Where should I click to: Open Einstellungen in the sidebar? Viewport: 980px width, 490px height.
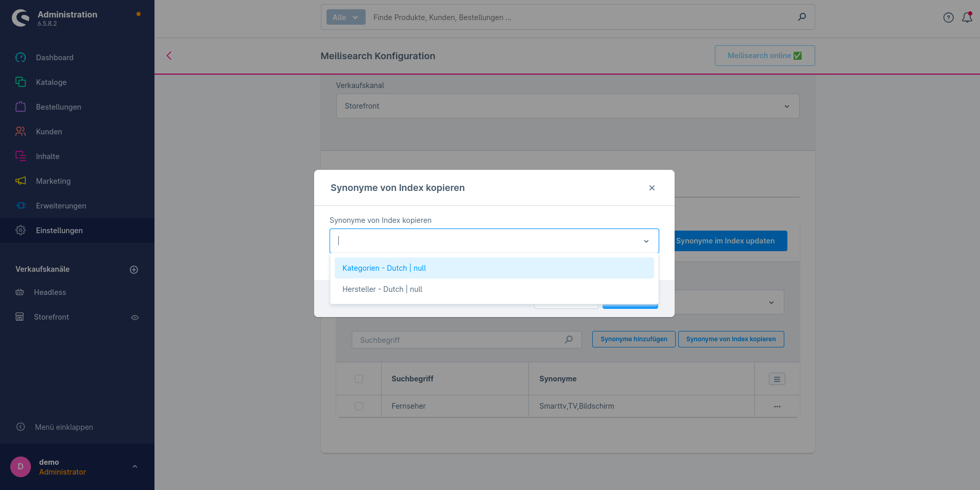click(77, 231)
